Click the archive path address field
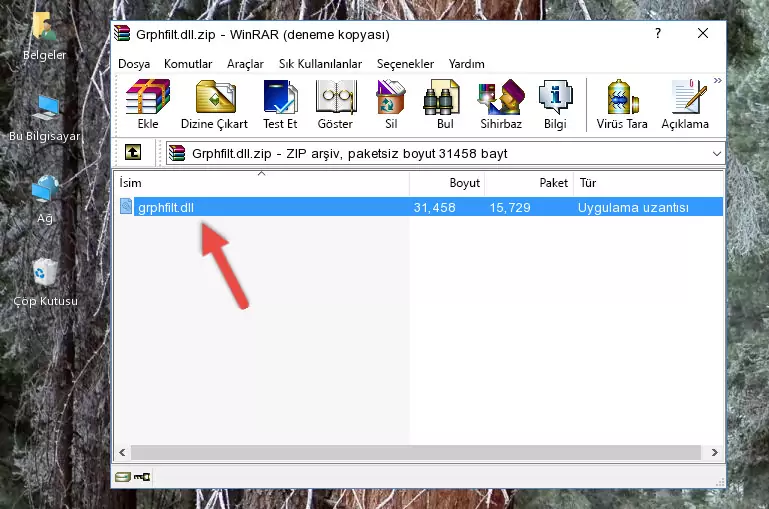This screenshot has width=769, height=509. click(445, 153)
